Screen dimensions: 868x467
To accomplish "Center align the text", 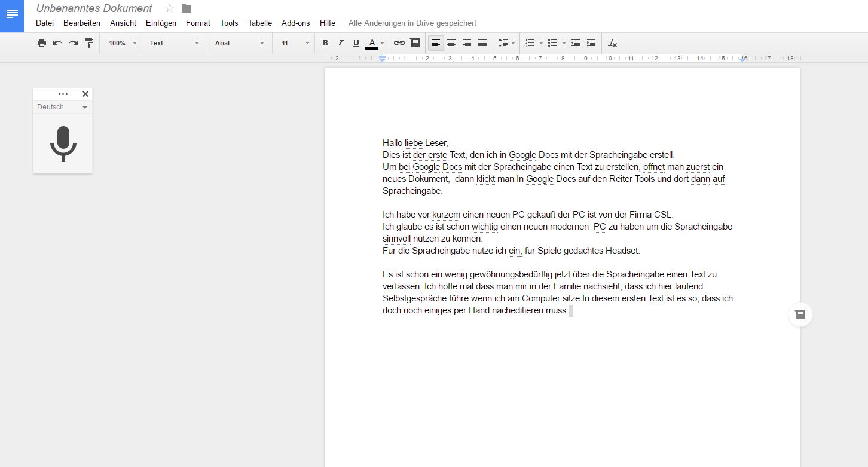I will pos(451,43).
